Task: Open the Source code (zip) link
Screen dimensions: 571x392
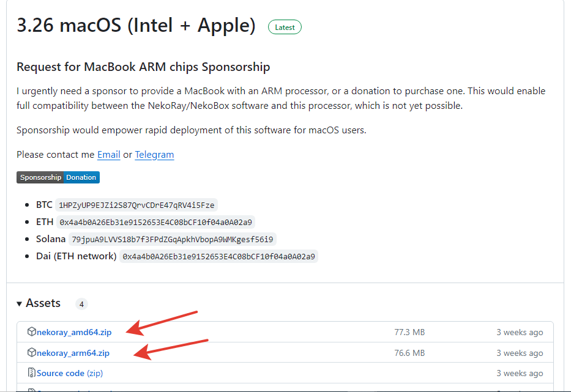Action: [x=69, y=373]
